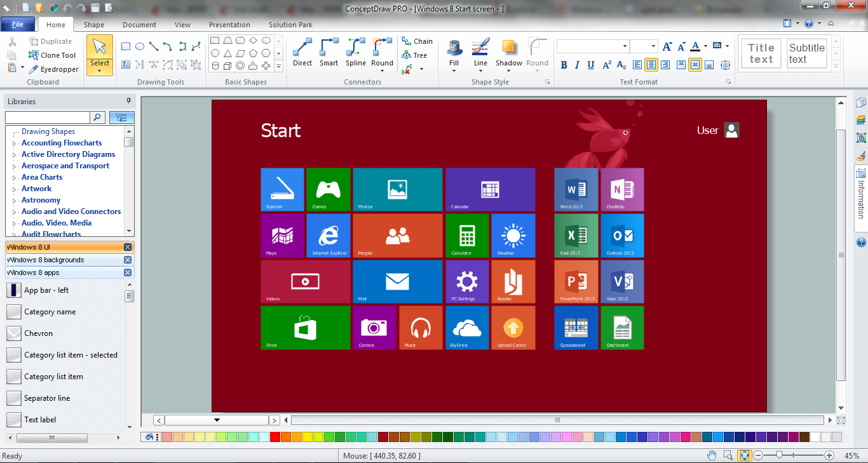Toggle vertical align top
This screenshot has width=868, height=463.
[x=681, y=65]
